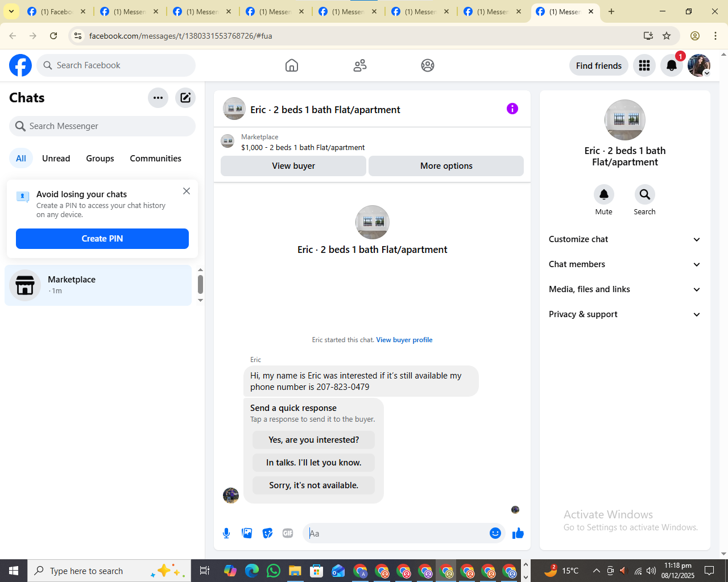Expand Privacy & support section
Image resolution: width=728 pixels, height=582 pixels.
[x=624, y=314]
